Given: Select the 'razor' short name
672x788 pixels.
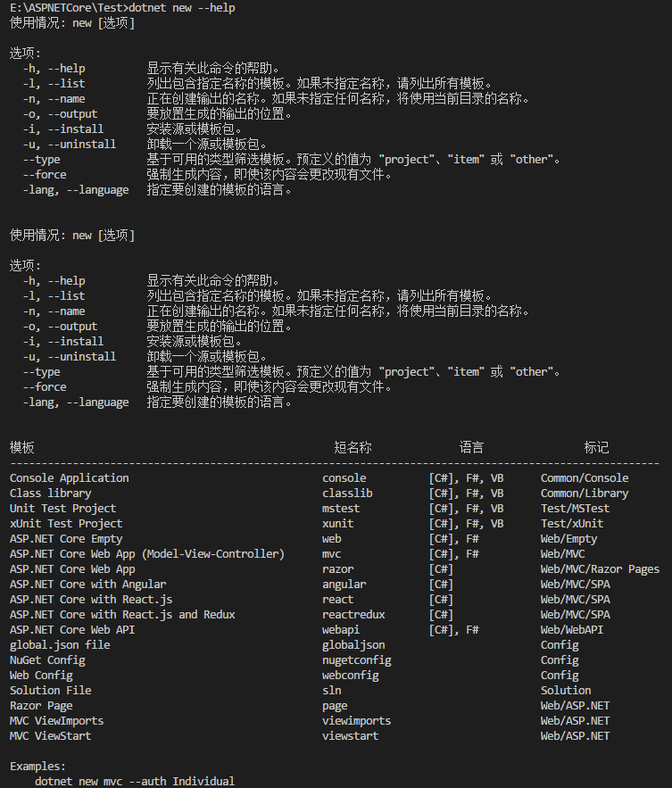Looking at the screenshot, I should (x=337, y=568).
